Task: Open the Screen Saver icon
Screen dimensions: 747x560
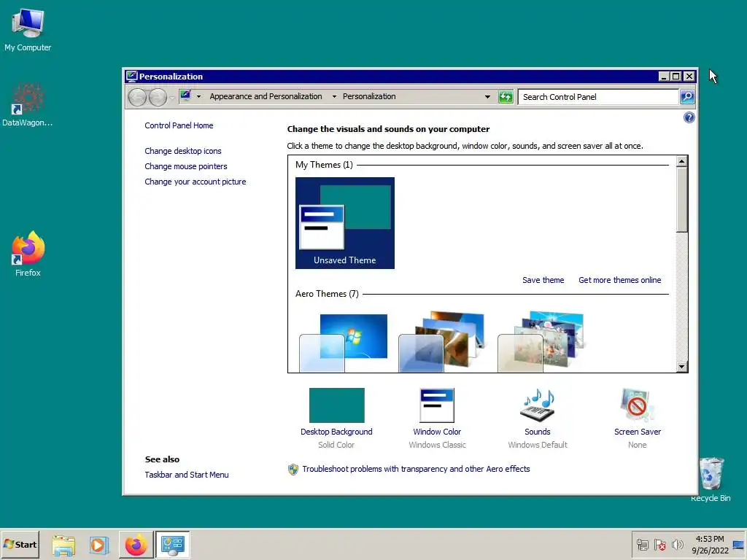Action: (638, 405)
